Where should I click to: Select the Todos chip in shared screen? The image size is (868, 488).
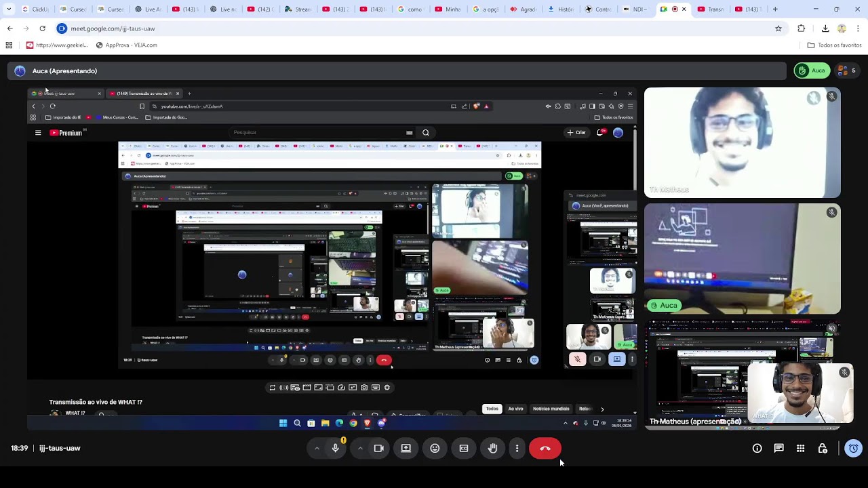coord(492,409)
